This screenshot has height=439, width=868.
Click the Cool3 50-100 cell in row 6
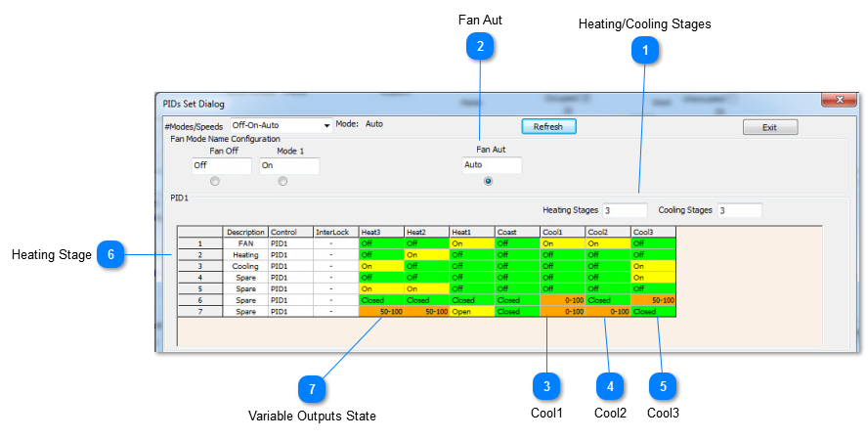(x=654, y=300)
